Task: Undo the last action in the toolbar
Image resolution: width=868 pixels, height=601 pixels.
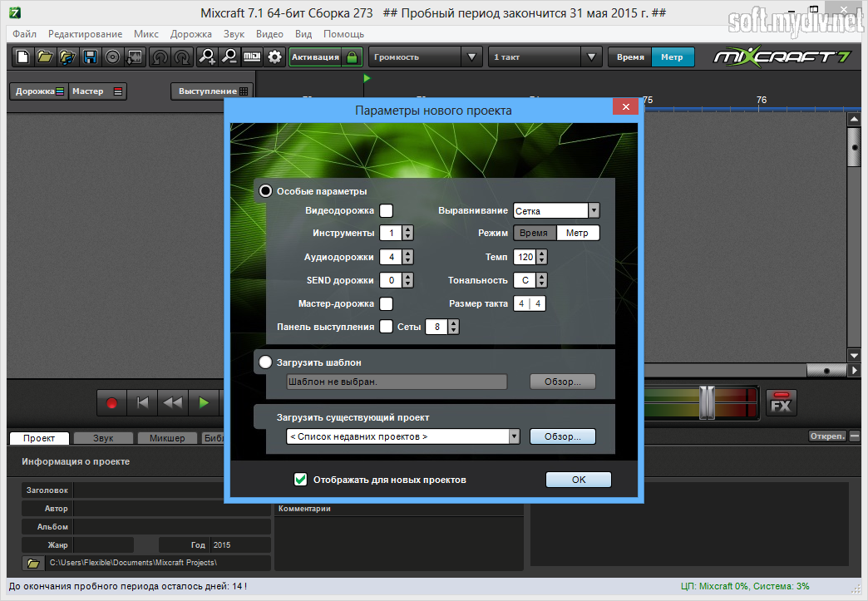Action: 160,57
